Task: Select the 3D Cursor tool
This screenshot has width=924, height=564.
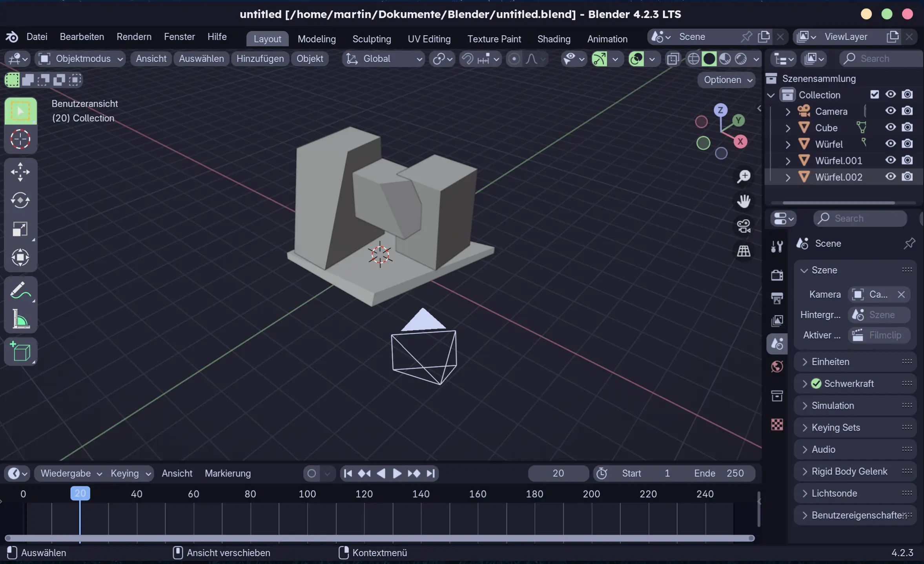Action: tap(20, 139)
